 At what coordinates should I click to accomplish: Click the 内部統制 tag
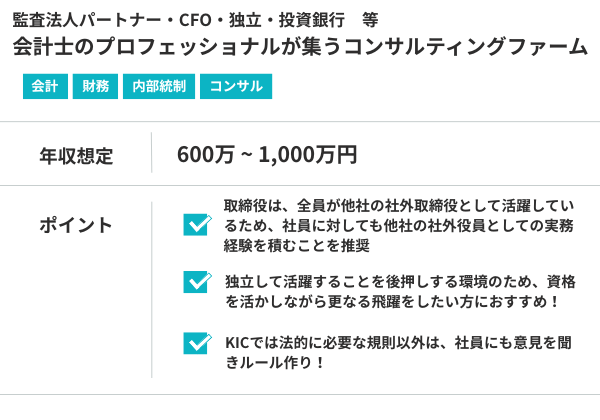tap(158, 87)
